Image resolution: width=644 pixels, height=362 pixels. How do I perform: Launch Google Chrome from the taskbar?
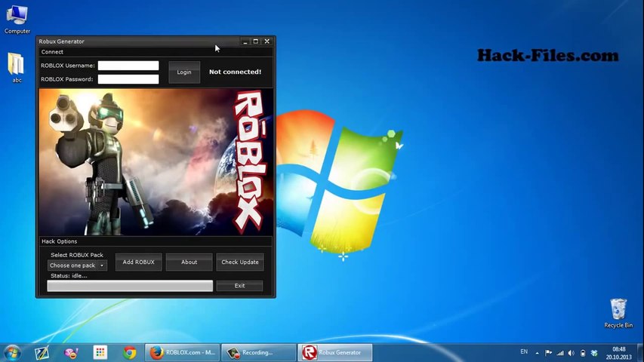point(130,352)
